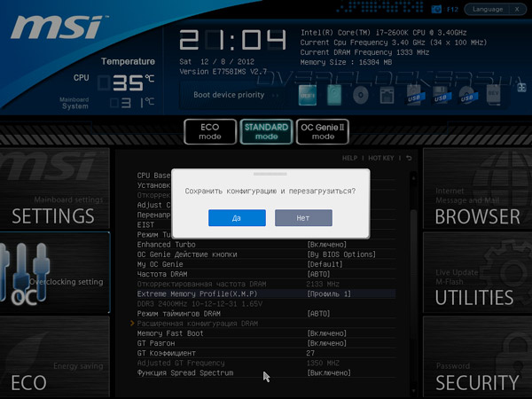Select the USB CD-ROM boot icon
Screen dimensions: 532x399
click(x=467, y=96)
